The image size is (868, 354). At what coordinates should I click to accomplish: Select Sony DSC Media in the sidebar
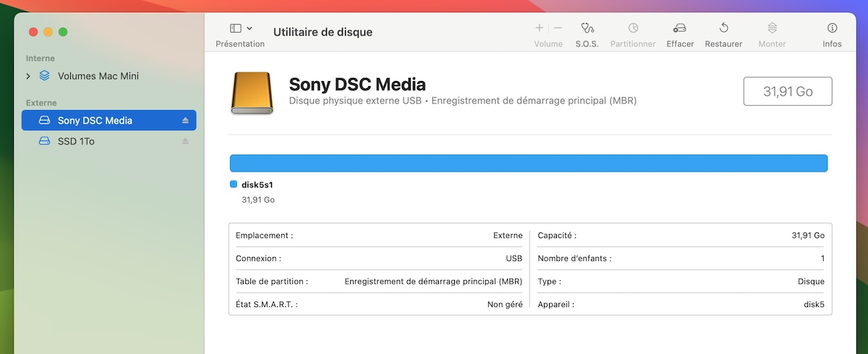point(109,120)
